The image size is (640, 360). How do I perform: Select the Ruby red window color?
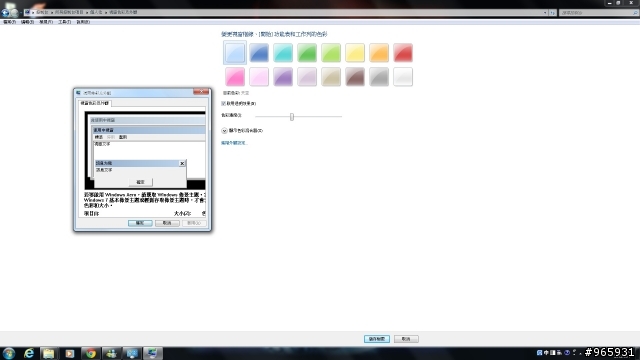pos(403,53)
